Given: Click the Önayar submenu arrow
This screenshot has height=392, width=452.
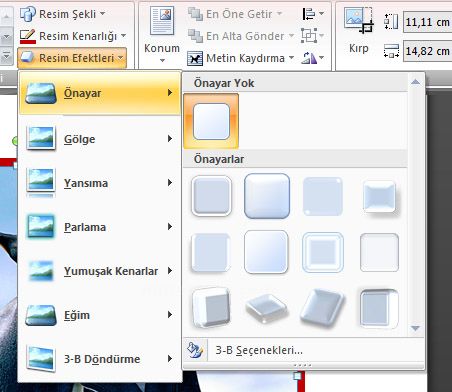Looking at the screenshot, I should [170, 92].
